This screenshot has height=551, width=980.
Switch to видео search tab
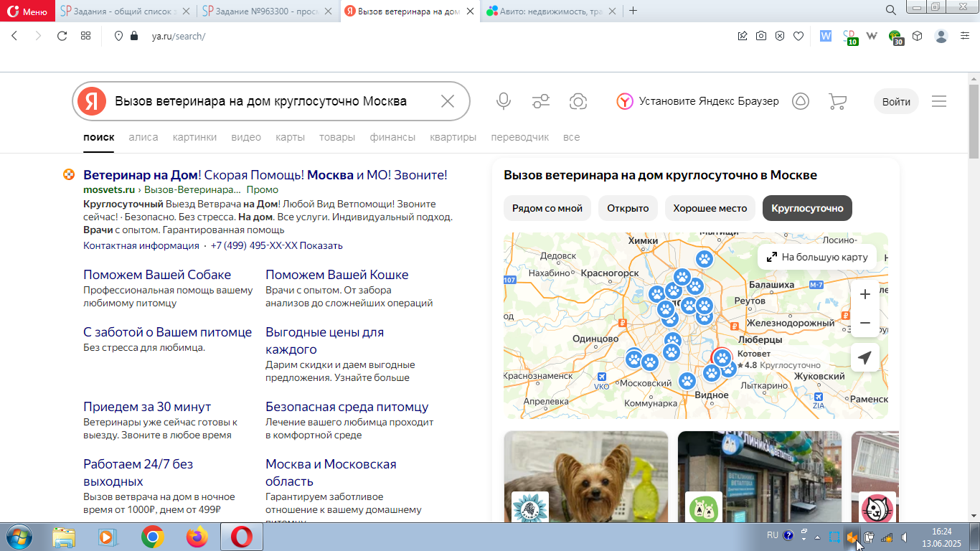pos(246,137)
